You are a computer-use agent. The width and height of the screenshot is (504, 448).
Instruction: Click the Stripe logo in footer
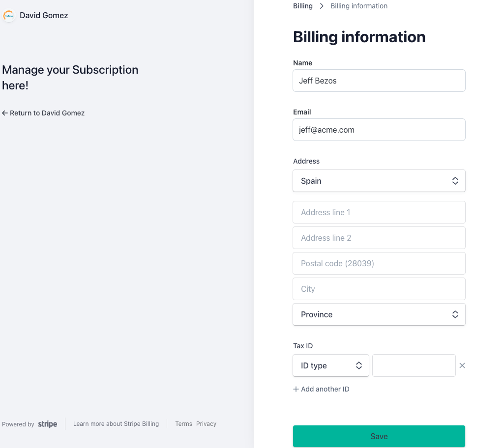[x=48, y=424]
